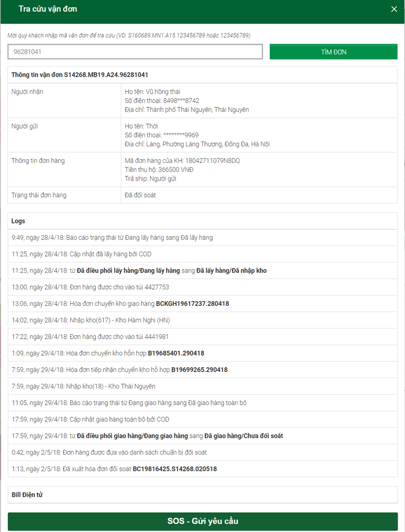Select the Thông tin vận đơn header row
Image resolution: width=405 pixels, height=532 pixels.
pos(202,74)
